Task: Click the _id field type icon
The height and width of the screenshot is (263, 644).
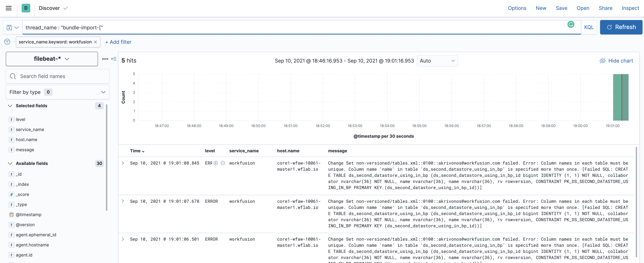Action: tap(12, 174)
